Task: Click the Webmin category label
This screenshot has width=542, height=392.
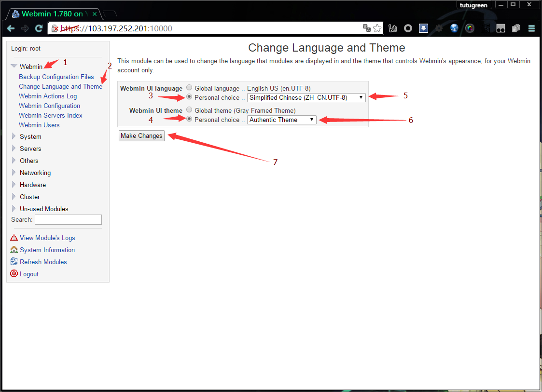Action: [31, 67]
